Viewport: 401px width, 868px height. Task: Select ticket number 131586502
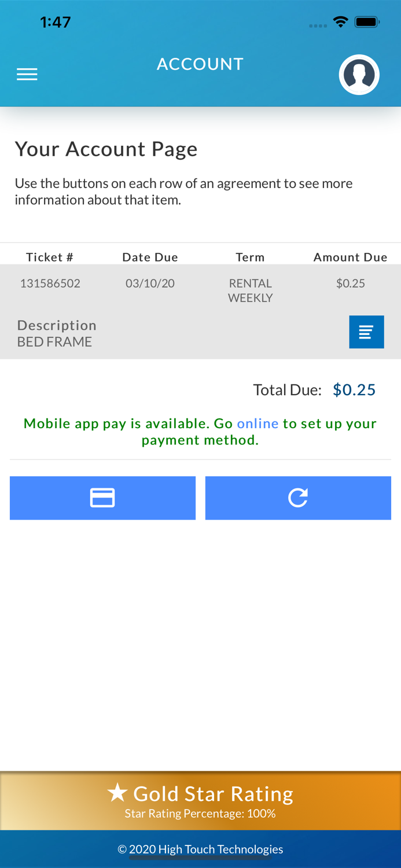click(x=50, y=283)
